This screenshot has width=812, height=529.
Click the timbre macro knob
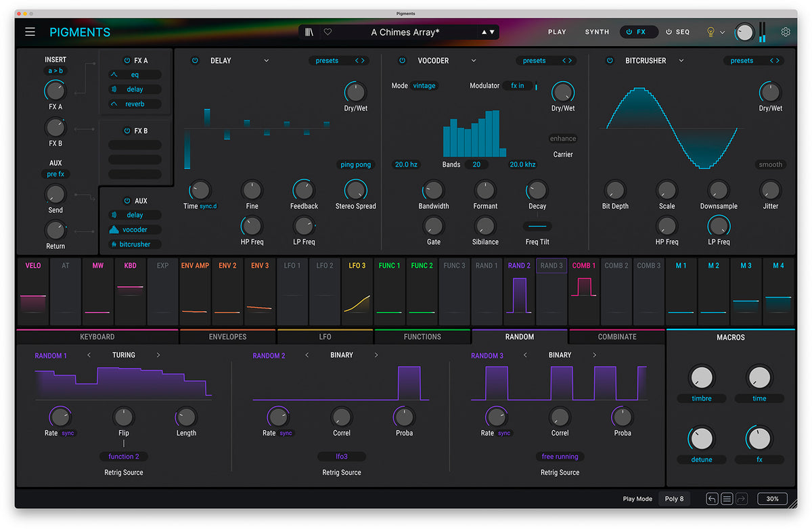point(702,377)
